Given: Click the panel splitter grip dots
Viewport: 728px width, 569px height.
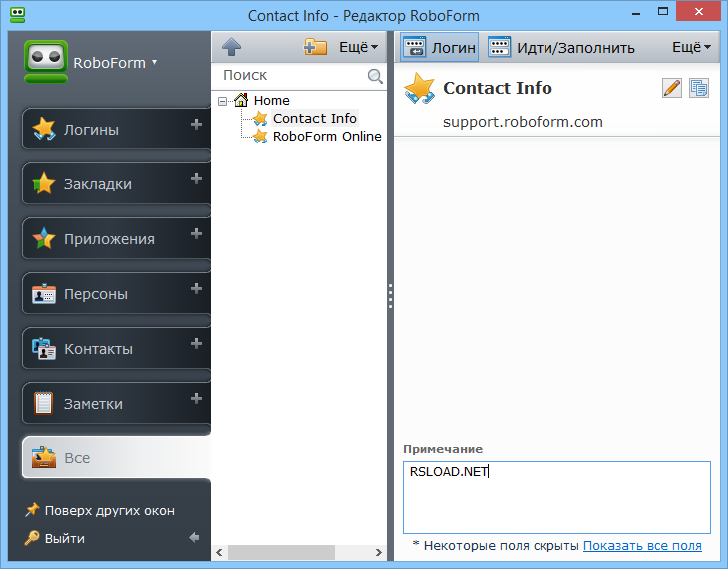Looking at the screenshot, I should (391, 296).
